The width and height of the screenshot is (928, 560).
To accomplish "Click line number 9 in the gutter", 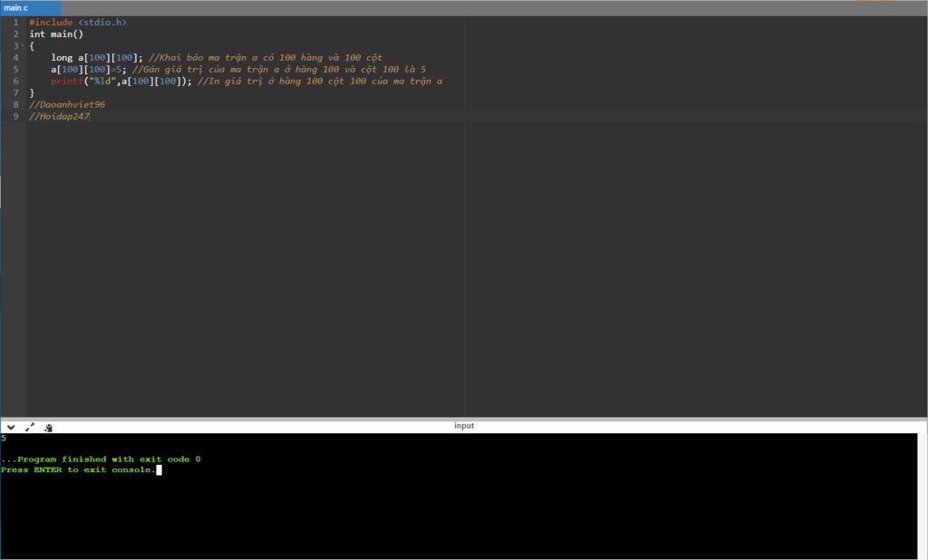I will click(x=16, y=116).
